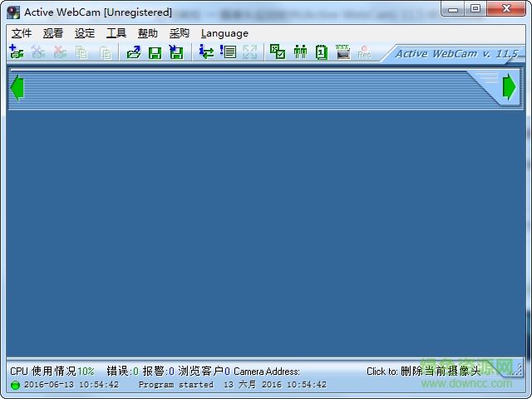The height and width of the screenshot is (399, 532).
Task: Open the 设定 menu
Action: click(85, 33)
